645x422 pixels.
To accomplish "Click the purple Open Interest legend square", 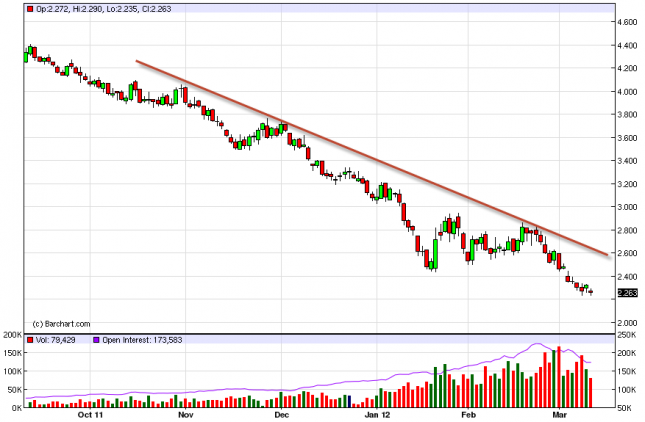I will point(96,340).
